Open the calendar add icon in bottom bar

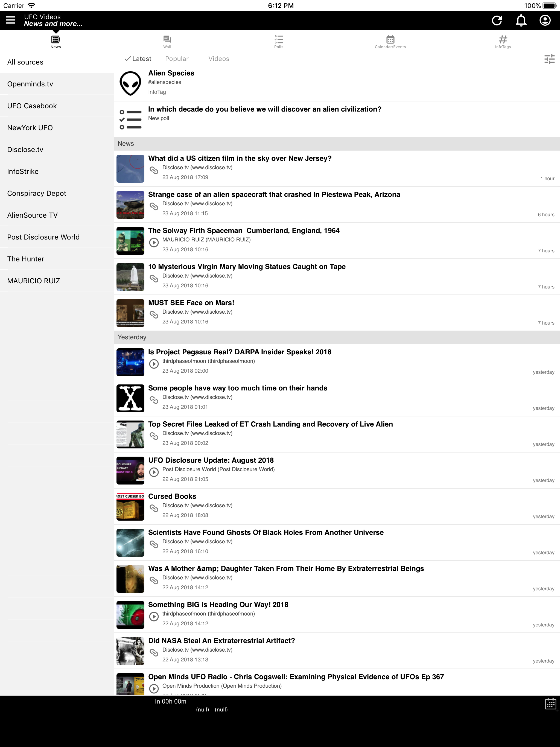point(551,704)
